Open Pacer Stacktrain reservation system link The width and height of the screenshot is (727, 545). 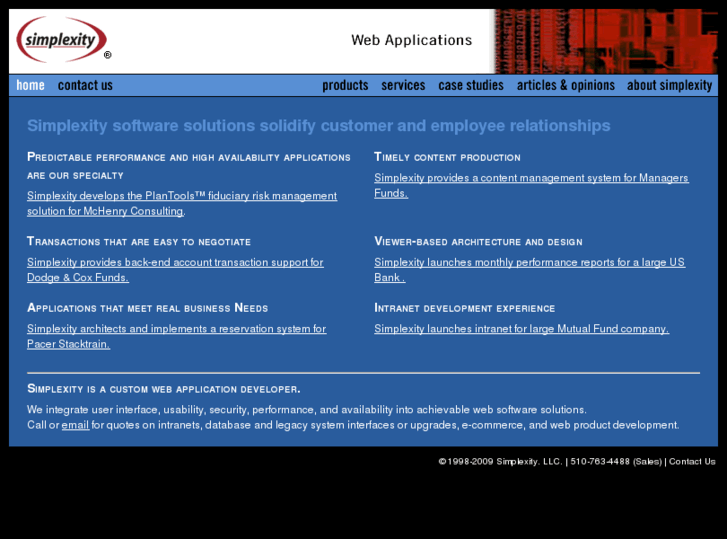(x=176, y=336)
